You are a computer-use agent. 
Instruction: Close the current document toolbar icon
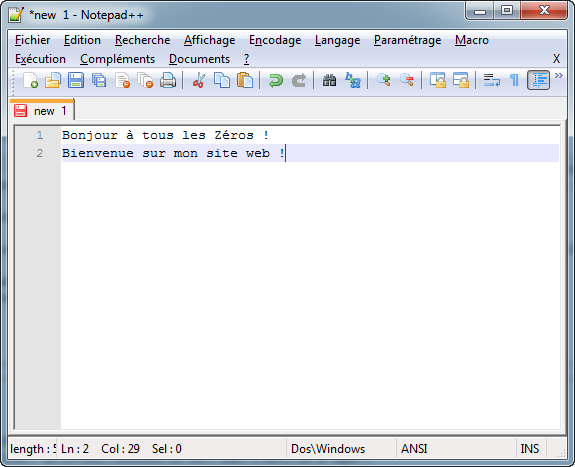(122, 80)
